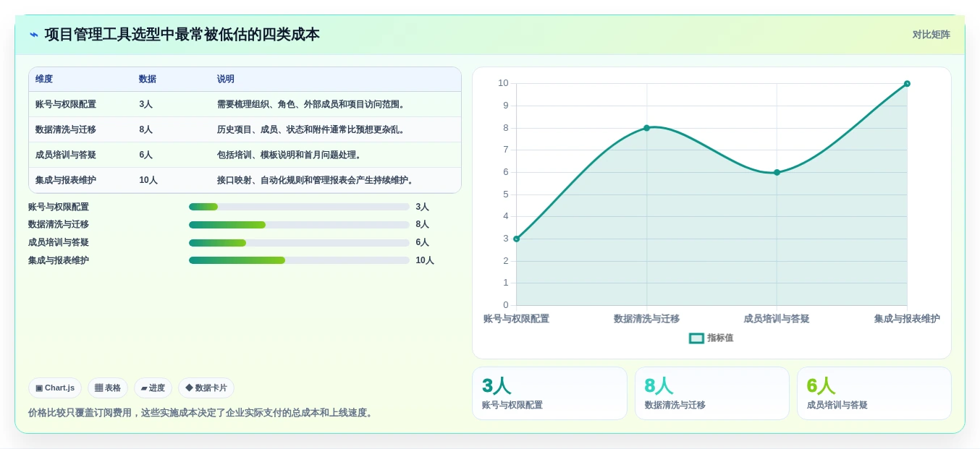Click the chart data point at value 3
980x449 pixels.
516,239
